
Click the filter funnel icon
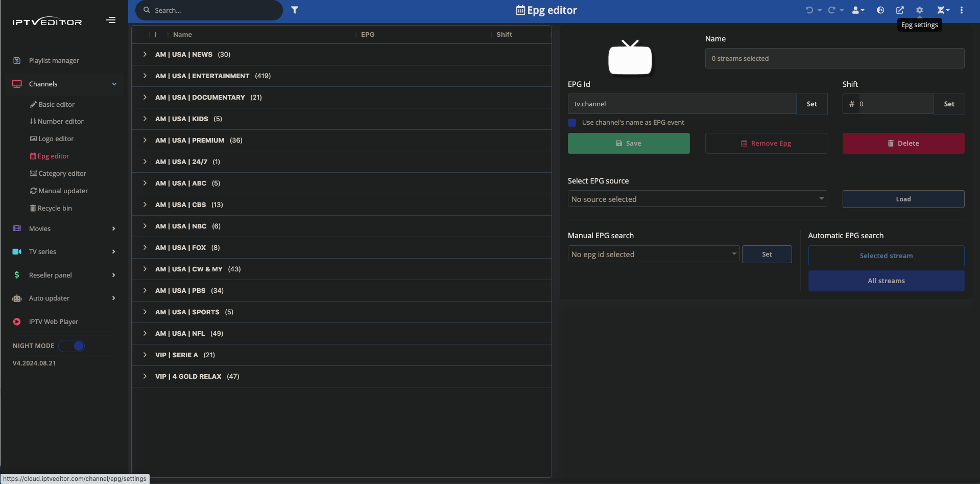[x=295, y=10]
